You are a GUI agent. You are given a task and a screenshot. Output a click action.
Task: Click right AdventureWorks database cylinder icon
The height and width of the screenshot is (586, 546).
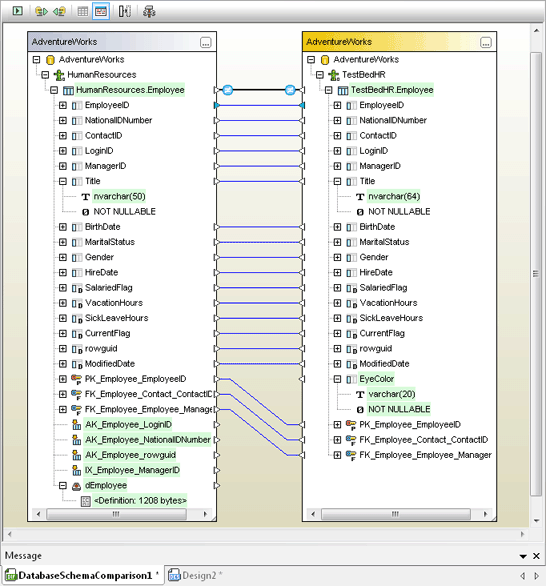pos(325,60)
